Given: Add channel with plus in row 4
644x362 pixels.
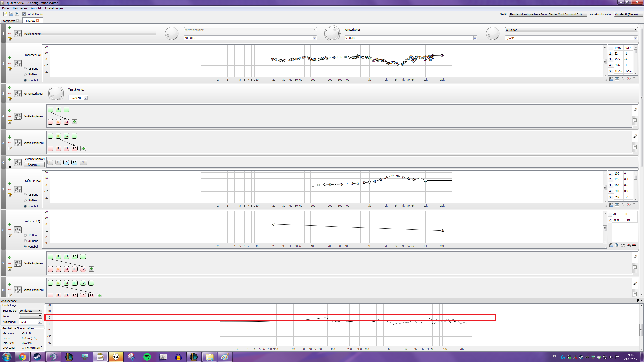Looking at the screenshot, I should [x=74, y=122].
